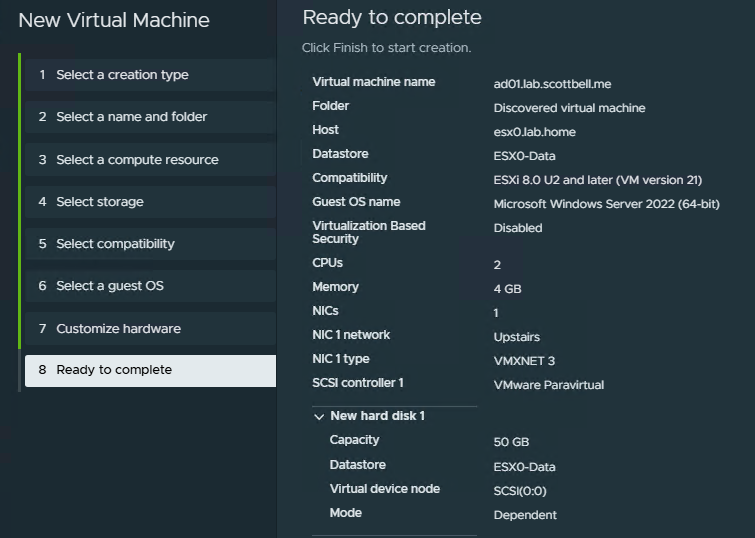This screenshot has width=755, height=538.
Task: Select the VMware Paravirtual SCSI controller value
Action: pyautogui.click(x=548, y=385)
